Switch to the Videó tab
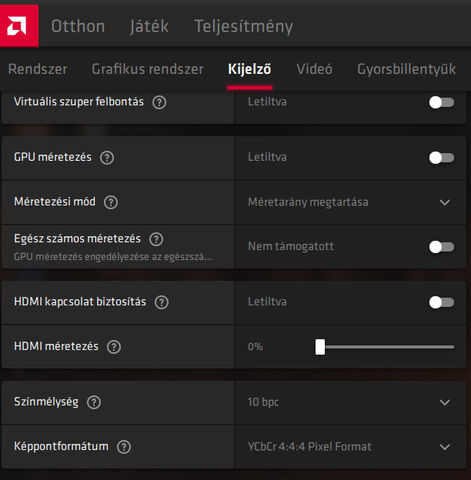 tap(314, 69)
